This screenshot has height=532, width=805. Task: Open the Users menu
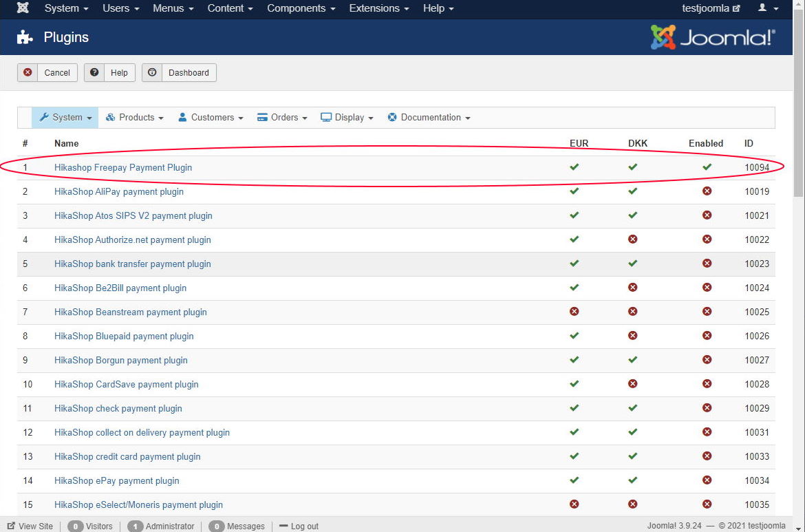pyautogui.click(x=121, y=8)
